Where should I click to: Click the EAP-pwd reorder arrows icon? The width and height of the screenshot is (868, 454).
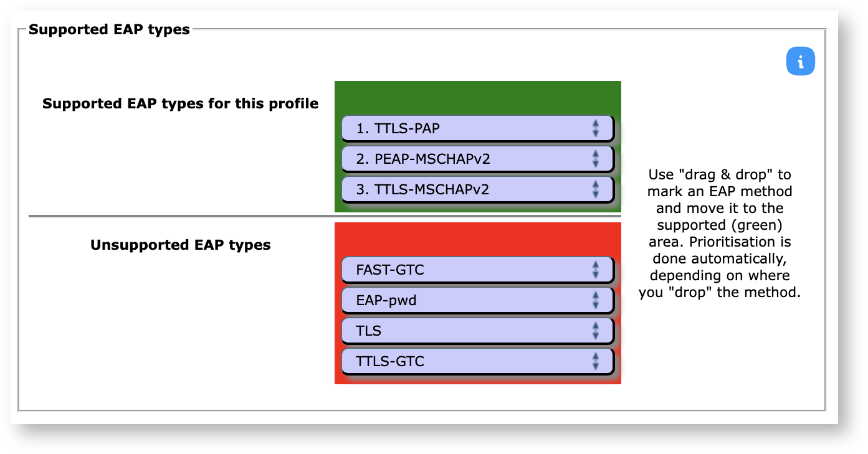596,300
